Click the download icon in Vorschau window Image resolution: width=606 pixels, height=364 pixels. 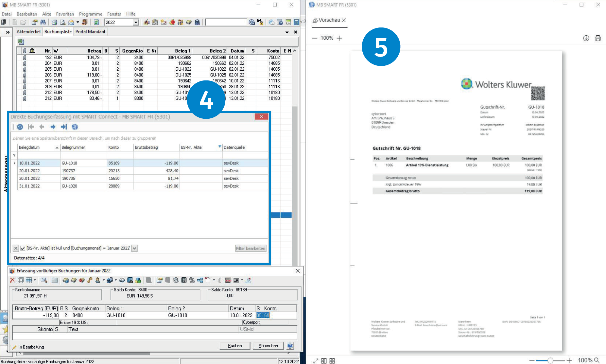(x=586, y=38)
